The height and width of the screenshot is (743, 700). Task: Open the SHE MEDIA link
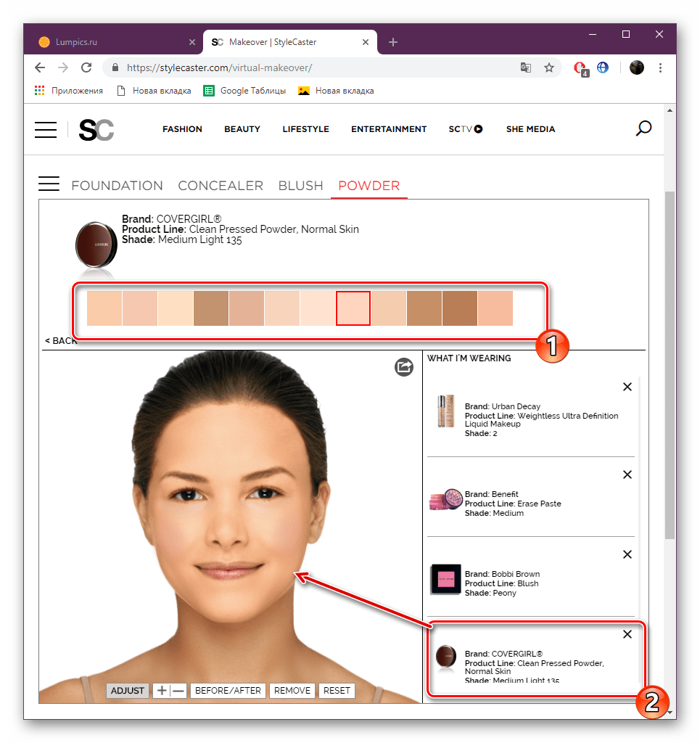[530, 129]
